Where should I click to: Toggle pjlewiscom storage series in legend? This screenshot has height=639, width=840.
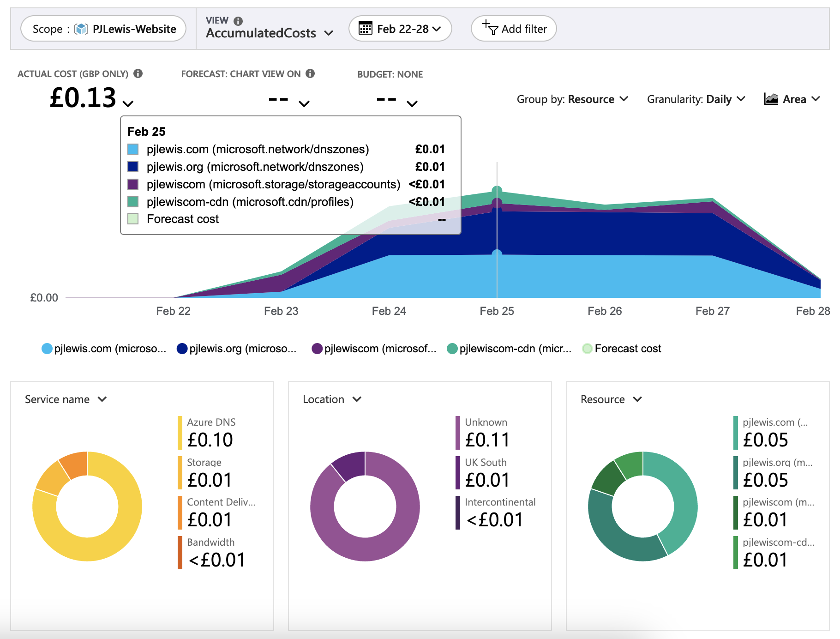[374, 349]
